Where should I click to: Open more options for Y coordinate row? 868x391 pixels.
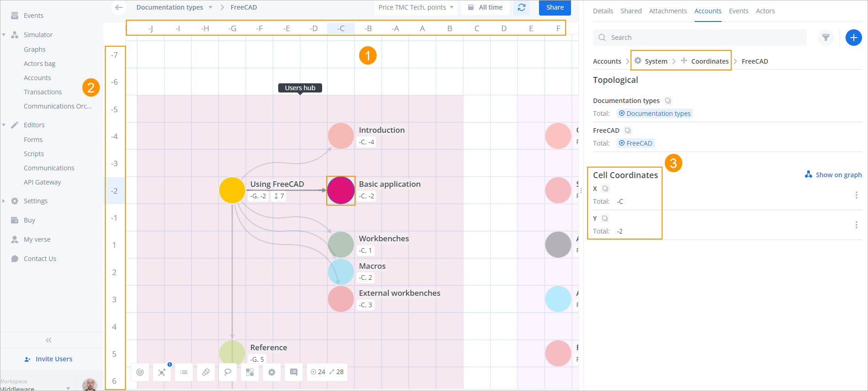point(857,225)
